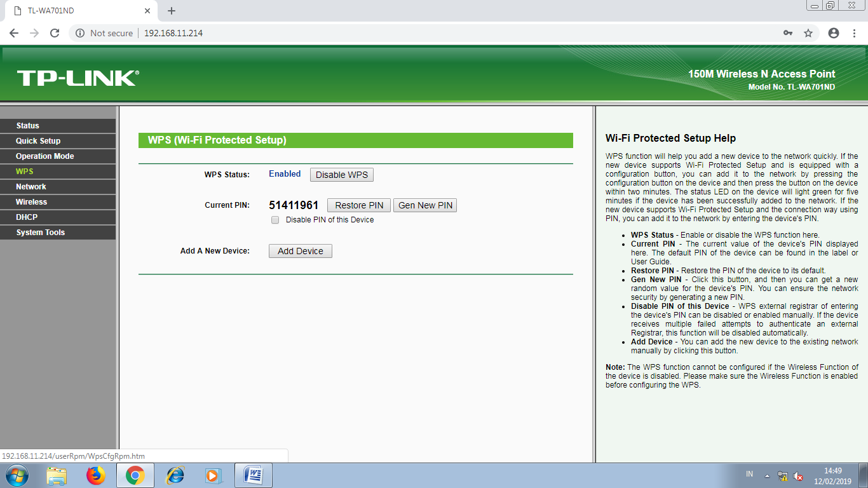Screen dimensions: 868x488
Task: Open the DHCP menu item
Action: click(x=58, y=217)
